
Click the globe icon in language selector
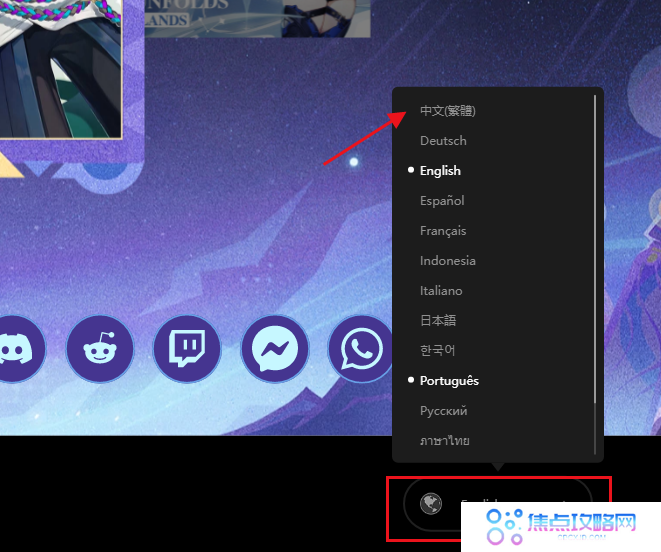(x=431, y=503)
